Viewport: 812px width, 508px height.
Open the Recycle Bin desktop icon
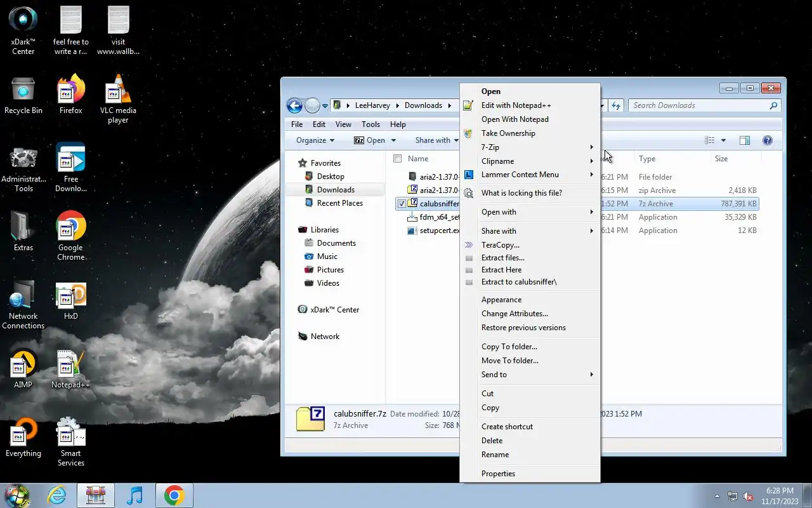pos(23,96)
